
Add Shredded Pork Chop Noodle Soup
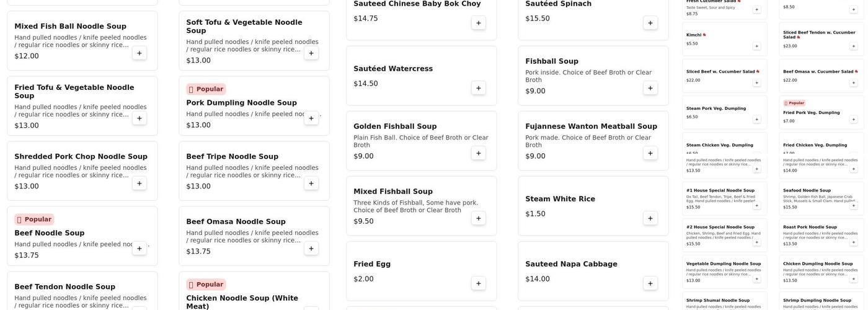(139, 184)
